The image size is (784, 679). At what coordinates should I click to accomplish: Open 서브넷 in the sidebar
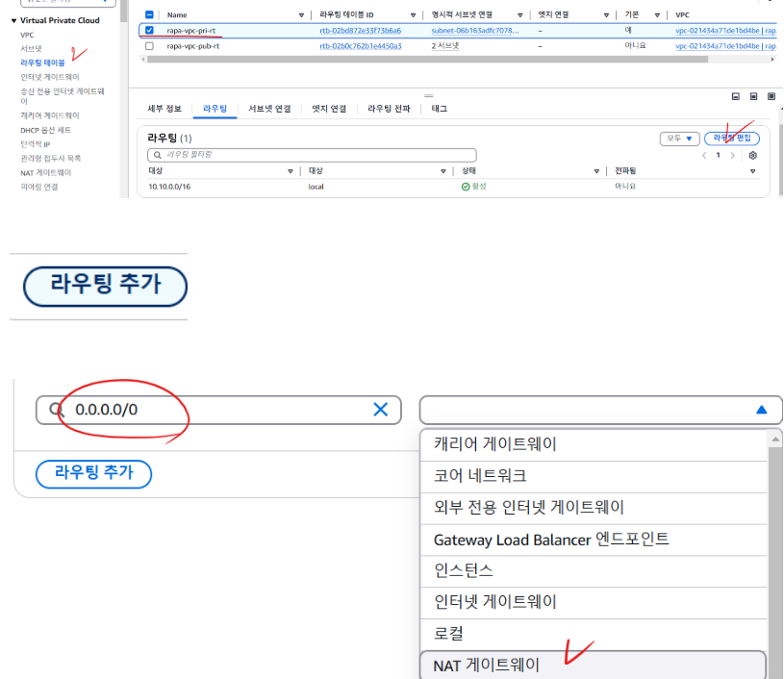pos(31,48)
